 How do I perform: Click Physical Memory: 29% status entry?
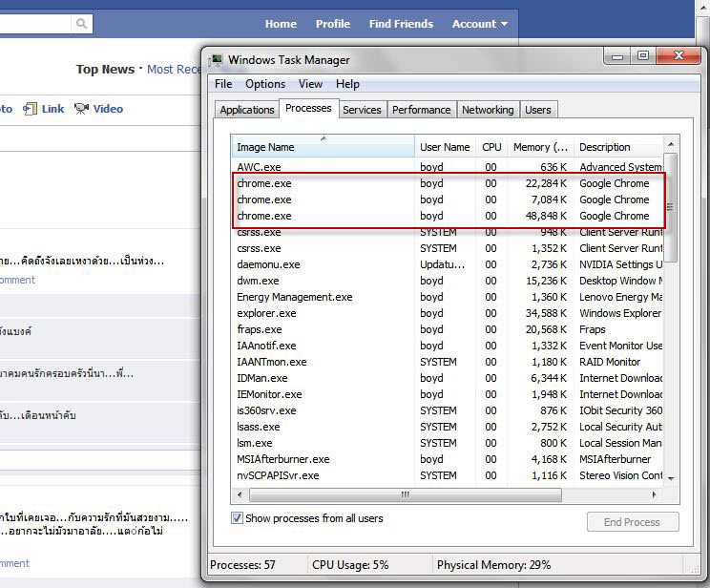click(493, 565)
